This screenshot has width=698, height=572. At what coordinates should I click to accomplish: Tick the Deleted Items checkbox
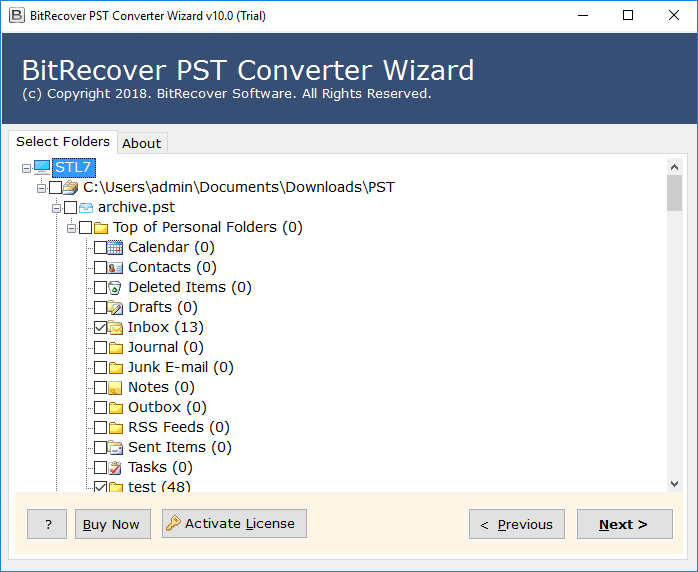click(101, 288)
